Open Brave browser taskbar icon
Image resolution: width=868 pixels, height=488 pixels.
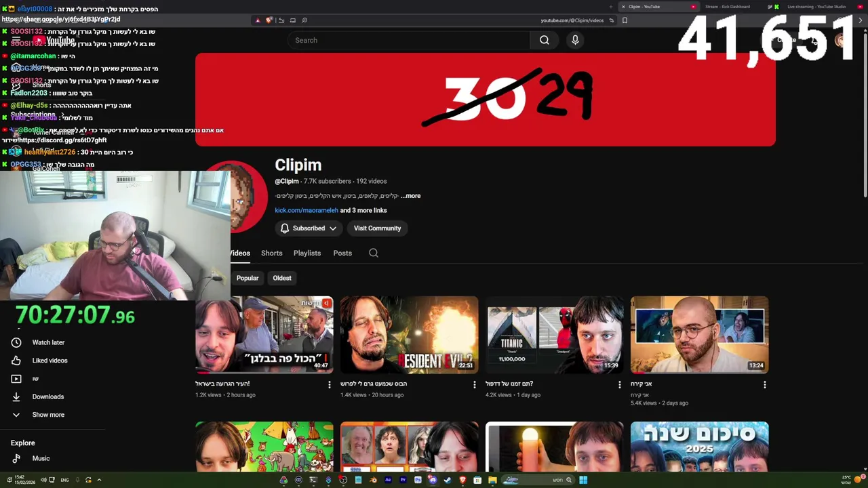coord(463,480)
